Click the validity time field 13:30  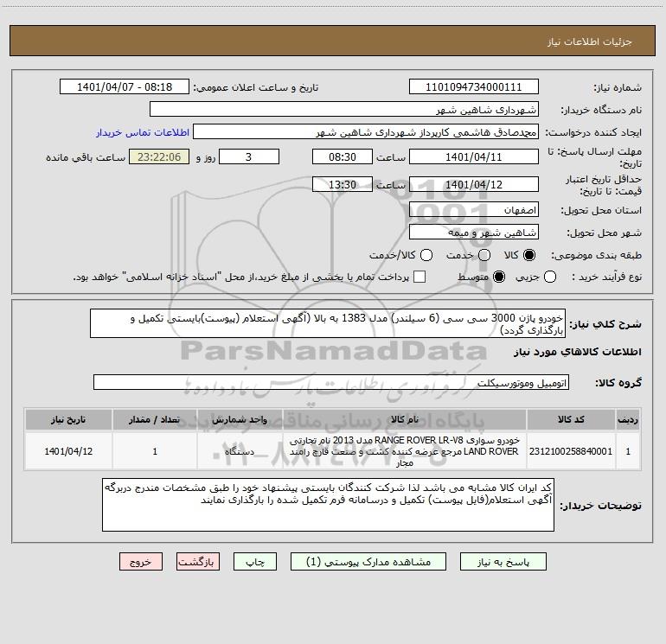click(343, 184)
